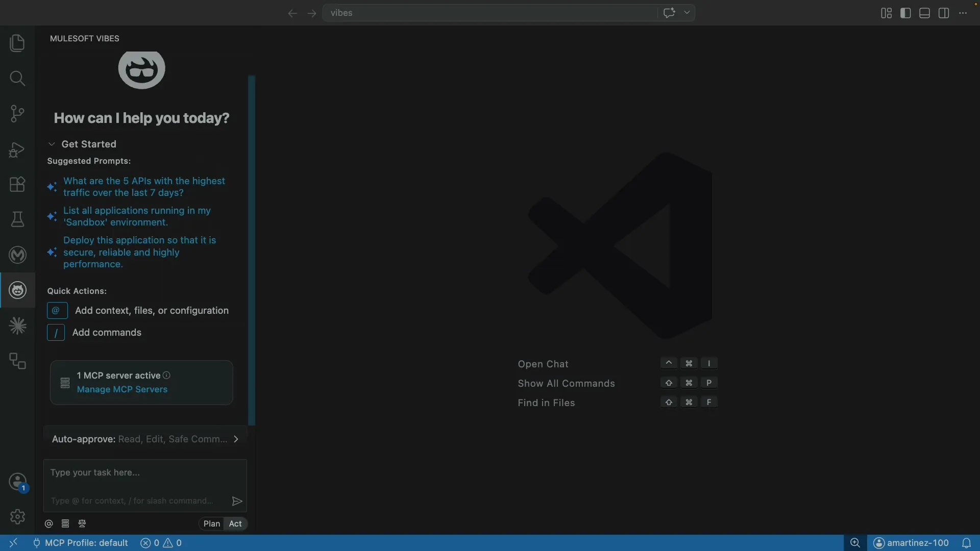980x551 pixels.
Task: Click the MULESOFT VIBES panel title
Action: click(x=85, y=39)
